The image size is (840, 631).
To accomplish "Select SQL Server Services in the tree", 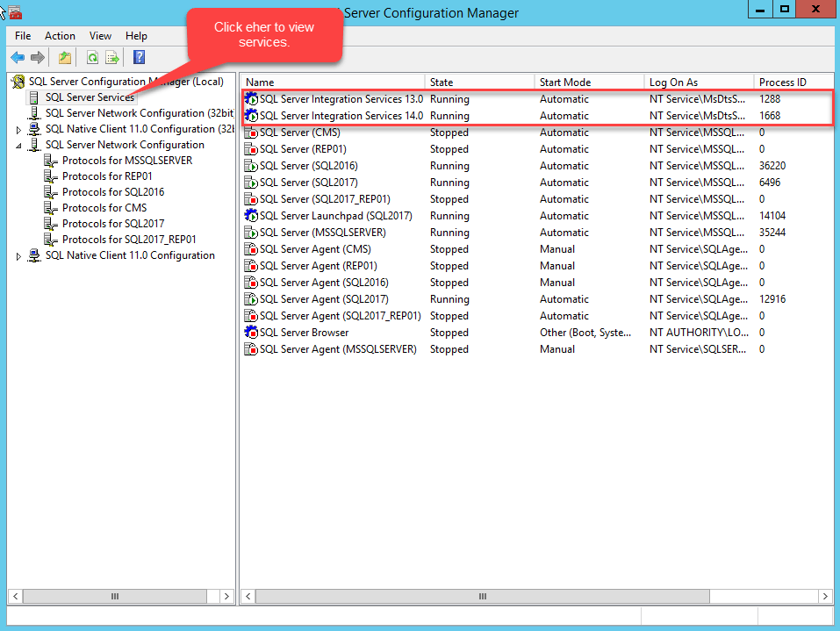I will [90, 97].
